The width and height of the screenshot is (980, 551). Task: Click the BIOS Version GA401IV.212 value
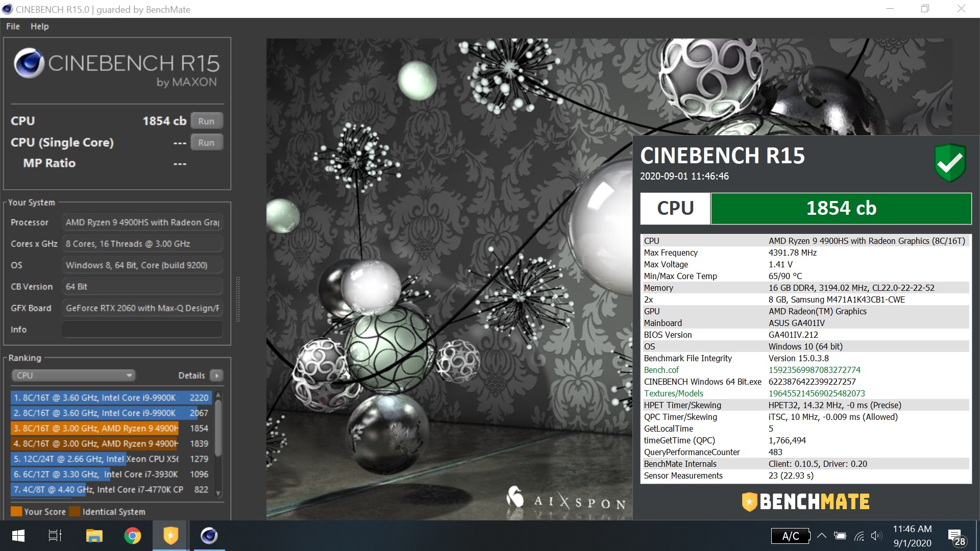click(x=793, y=335)
